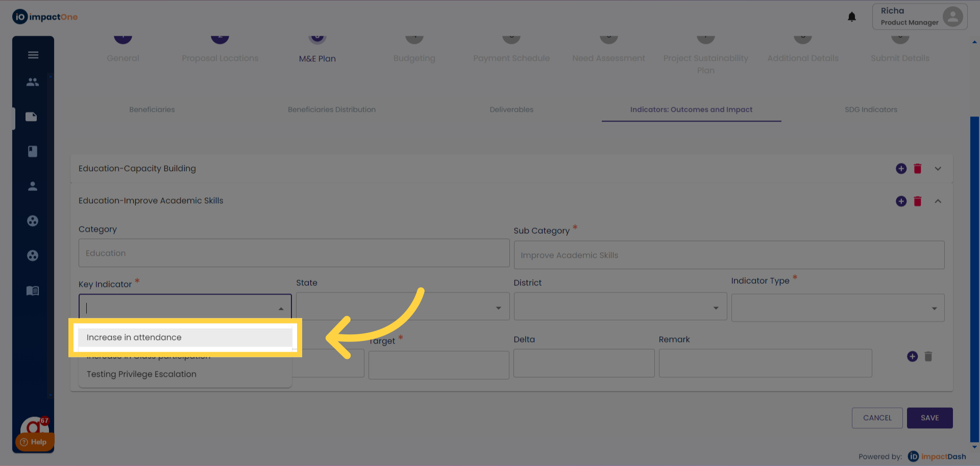
Task: Click the SAVE button
Action: (929, 418)
